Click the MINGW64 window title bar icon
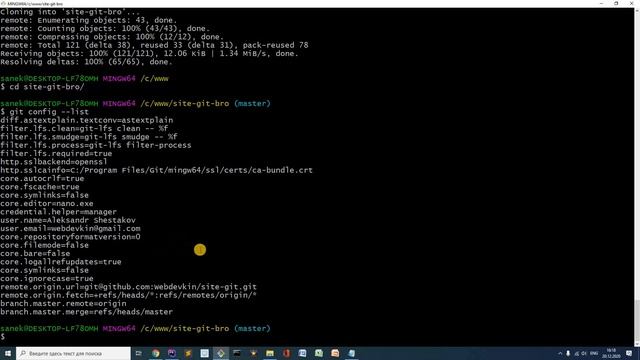The height and width of the screenshot is (360, 640). tap(3, 4)
